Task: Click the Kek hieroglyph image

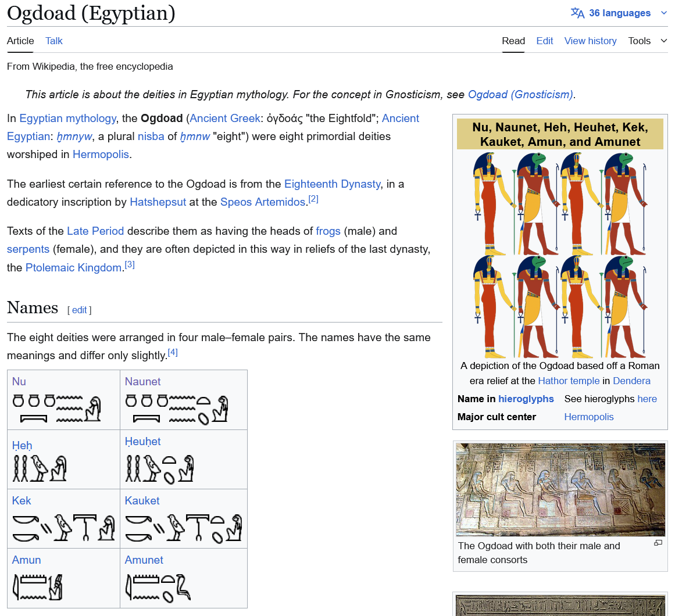Action: pyautogui.click(x=63, y=528)
